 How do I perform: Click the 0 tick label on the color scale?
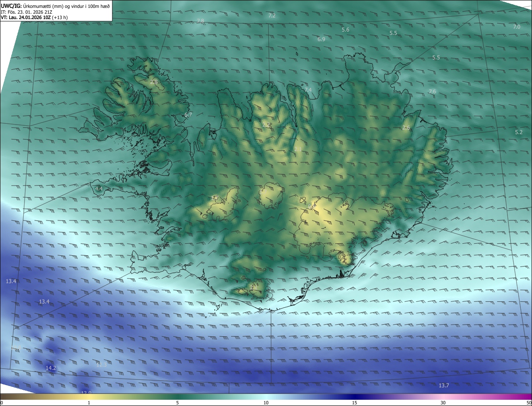pos(2,403)
